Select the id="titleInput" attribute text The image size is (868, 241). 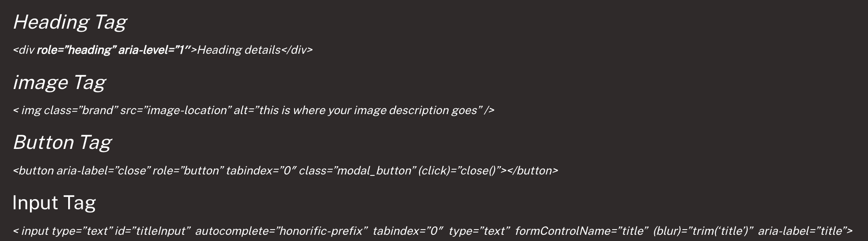pyautogui.click(x=152, y=231)
